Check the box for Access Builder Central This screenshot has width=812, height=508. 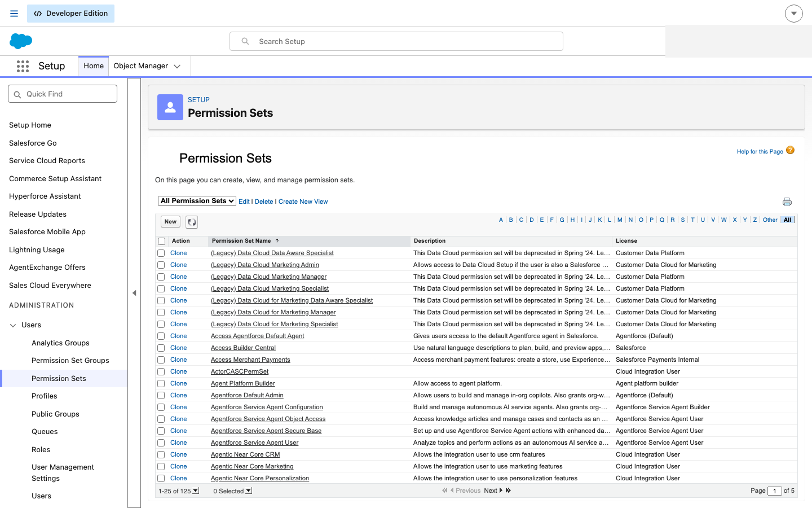click(x=161, y=348)
